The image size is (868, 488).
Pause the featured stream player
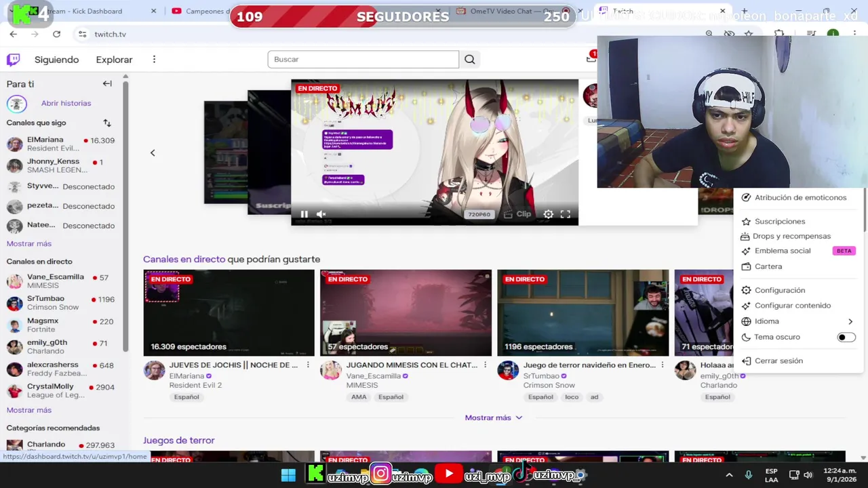point(304,214)
